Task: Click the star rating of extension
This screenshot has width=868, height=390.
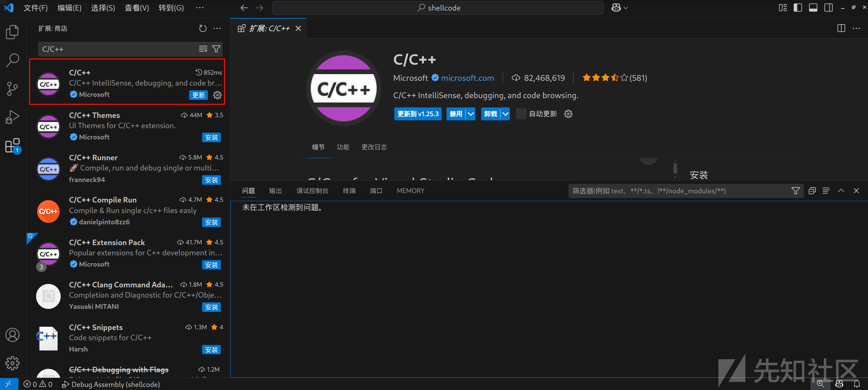Action: (614, 78)
